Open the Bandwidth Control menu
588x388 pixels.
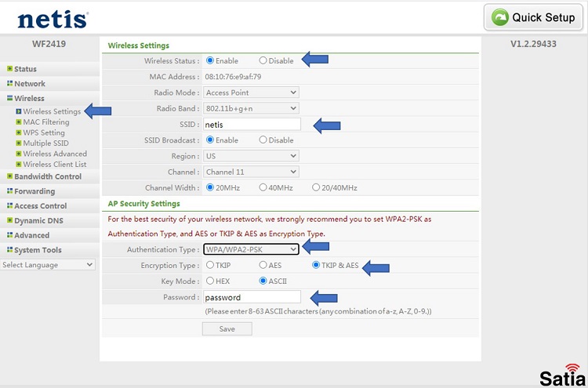click(48, 176)
